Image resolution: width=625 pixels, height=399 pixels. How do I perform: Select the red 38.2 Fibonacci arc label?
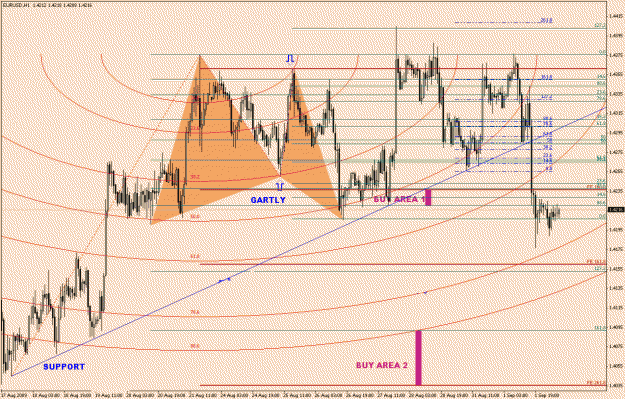(195, 177)
